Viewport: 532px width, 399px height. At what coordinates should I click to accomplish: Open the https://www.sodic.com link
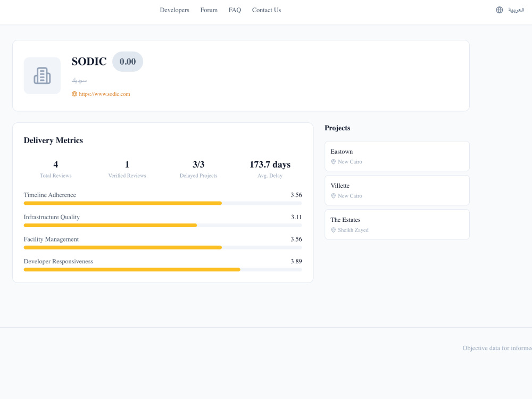coord(104,94)
